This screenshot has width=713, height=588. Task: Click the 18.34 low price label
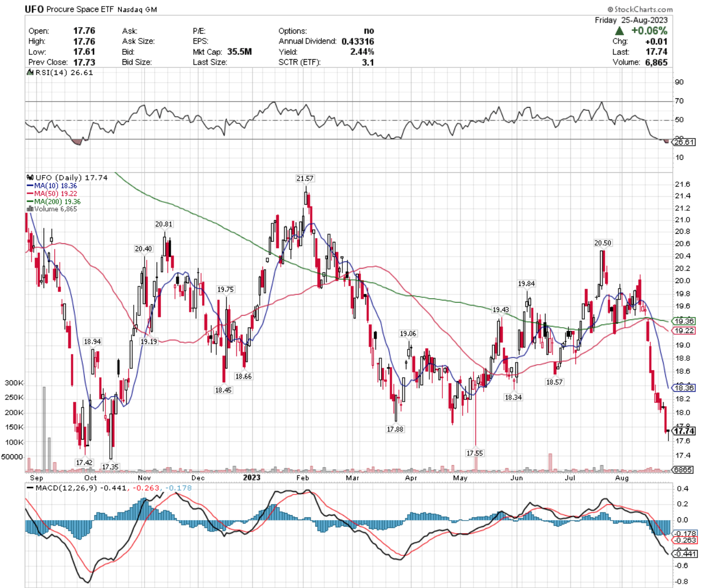(x=513, y=397)
